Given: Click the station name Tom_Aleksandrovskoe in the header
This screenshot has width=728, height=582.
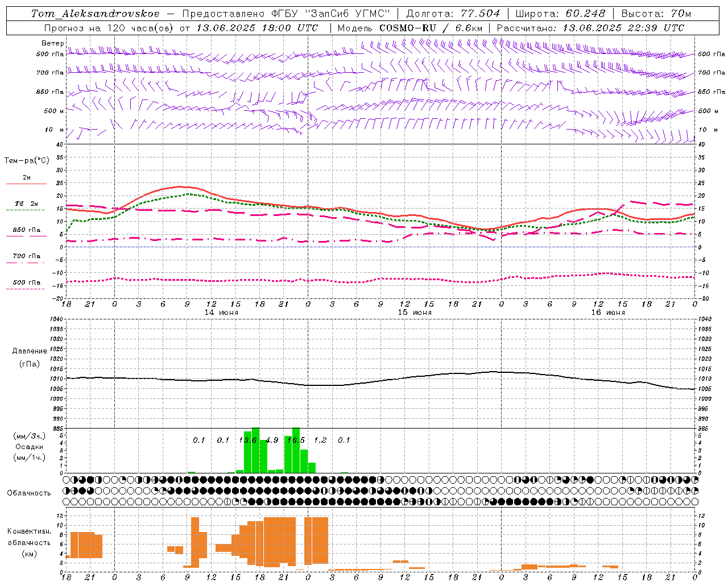Looking at the screenshot, I should [x=96, y=14].
